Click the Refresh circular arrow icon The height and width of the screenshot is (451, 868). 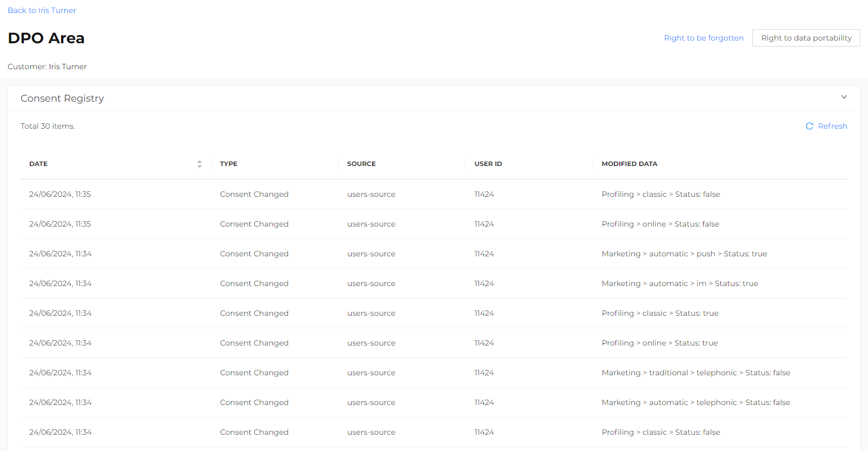coord(810,126)
